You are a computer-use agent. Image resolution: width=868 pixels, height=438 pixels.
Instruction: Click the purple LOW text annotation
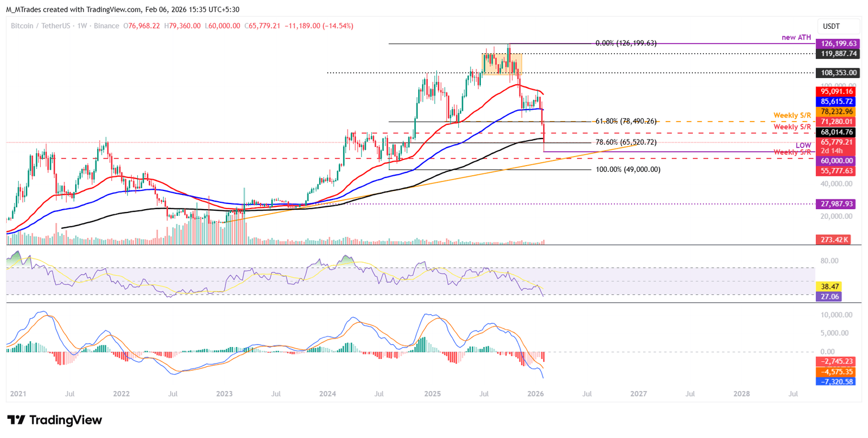pos(803,145)
